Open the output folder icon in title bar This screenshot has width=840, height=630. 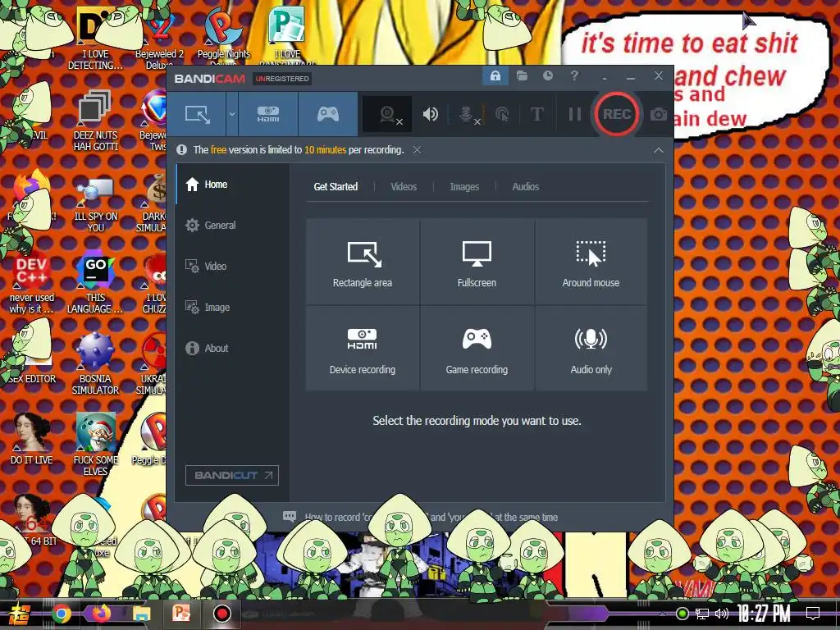tap(522, 75)
